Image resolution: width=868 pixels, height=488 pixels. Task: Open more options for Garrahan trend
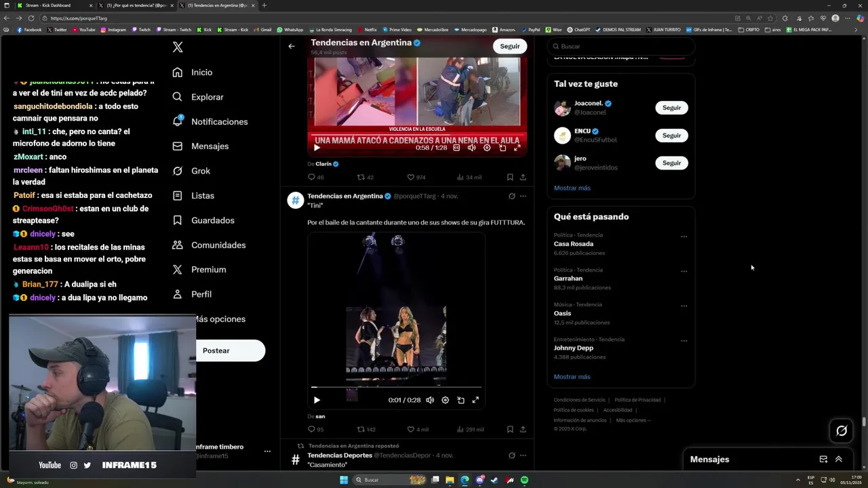(684, 271)
